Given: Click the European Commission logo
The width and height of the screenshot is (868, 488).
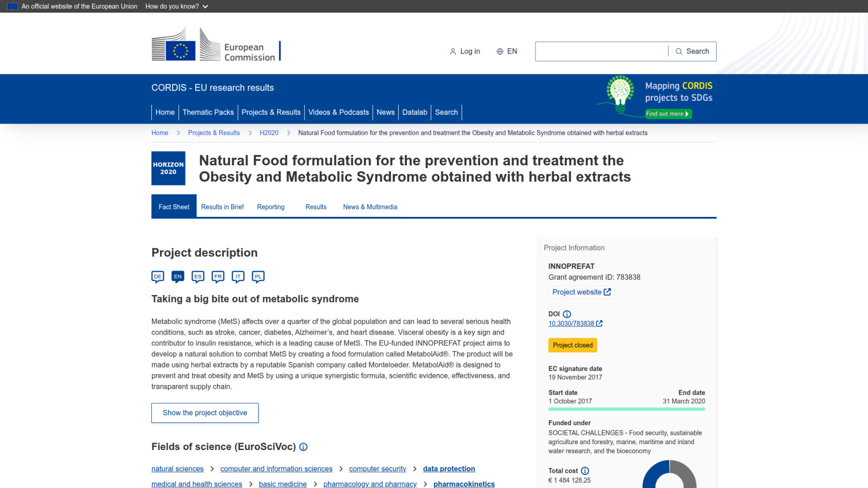Looking at the screenshot, I should tap(216, 44).
